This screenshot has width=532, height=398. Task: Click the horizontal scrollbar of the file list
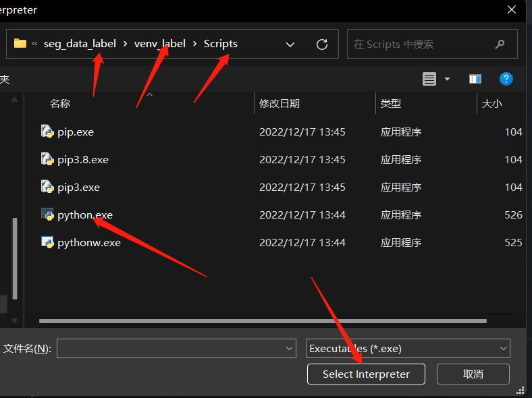[263, 320]
